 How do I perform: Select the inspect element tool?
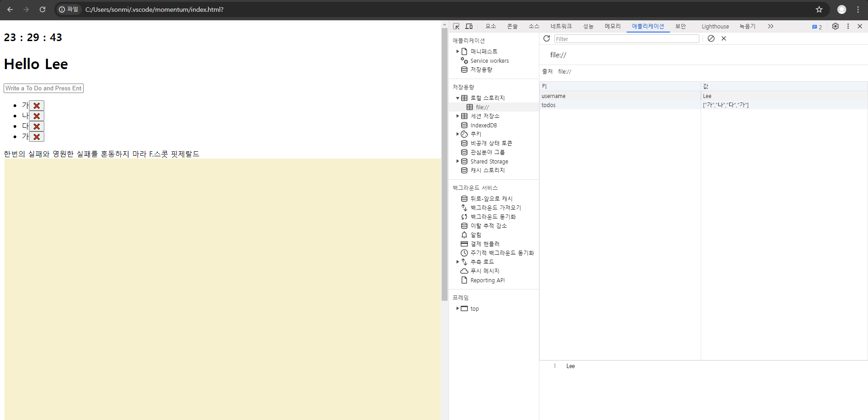pos(457,26)
